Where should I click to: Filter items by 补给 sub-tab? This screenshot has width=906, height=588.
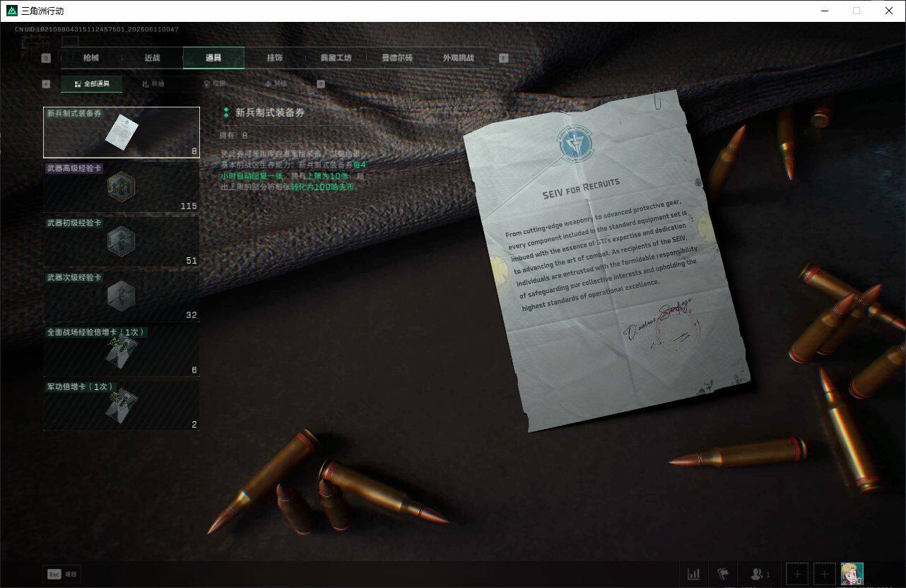pyautogui.click(x=153, y=83)
